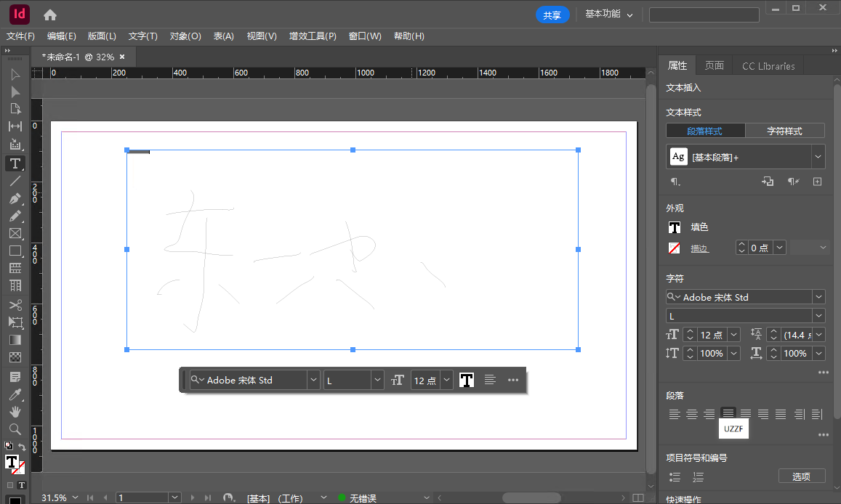Viewport: 841px width, 504px height.
Task: Enable right paragraph alignment
Action: (x=708, y=414)
